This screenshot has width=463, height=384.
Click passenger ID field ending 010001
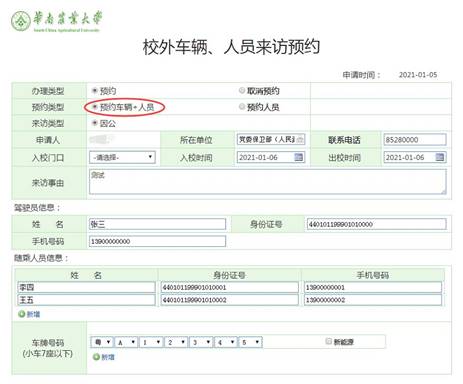pyautogui.click(x=230, y=287)
